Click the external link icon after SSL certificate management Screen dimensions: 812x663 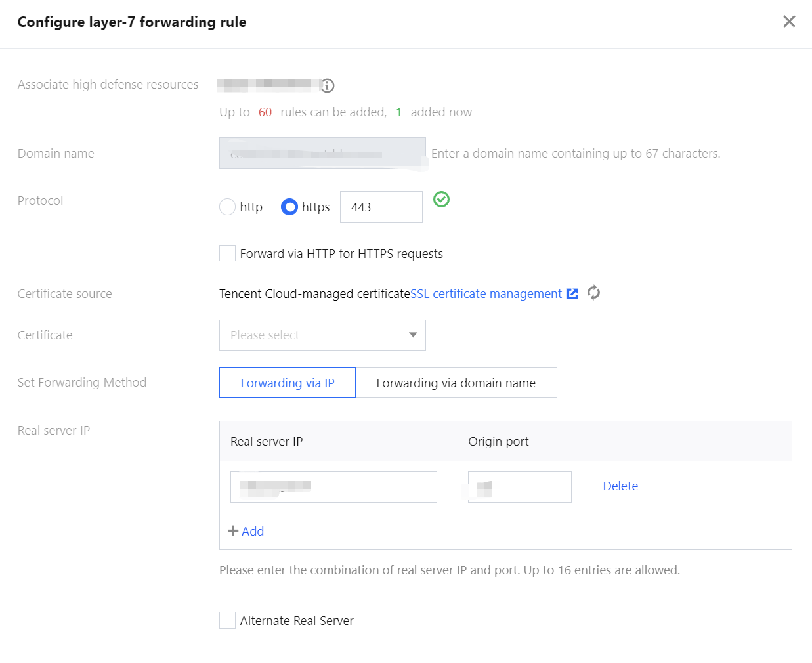[x=572, y=293]
